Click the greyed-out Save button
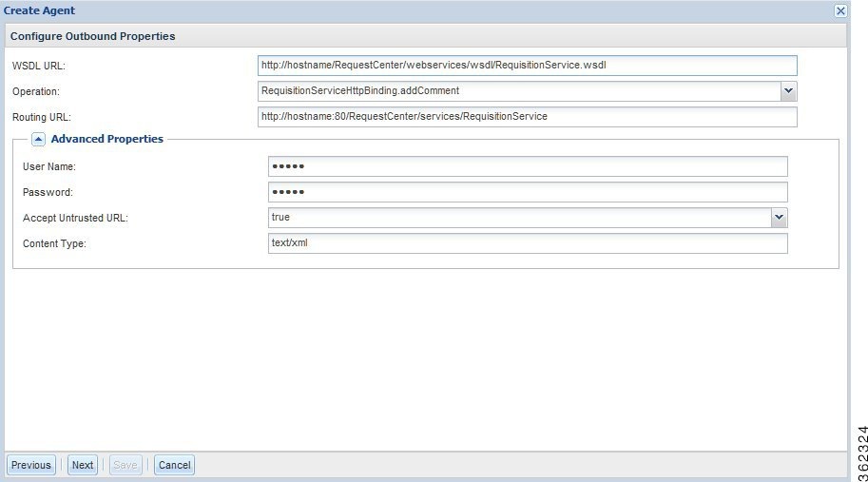The image size is (868, 482). tap(125, 465)
